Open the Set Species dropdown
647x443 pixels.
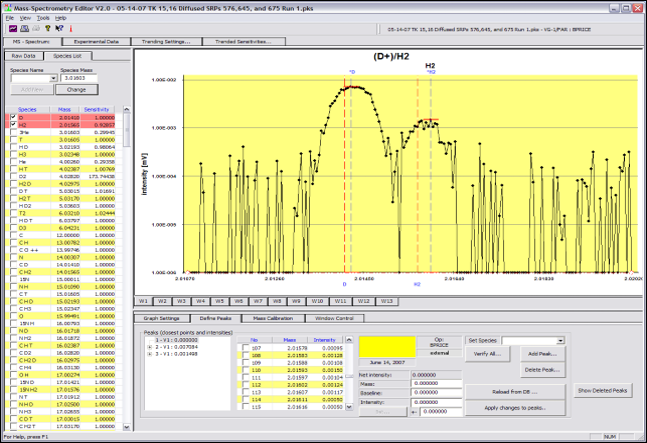(x=560, y=340)
